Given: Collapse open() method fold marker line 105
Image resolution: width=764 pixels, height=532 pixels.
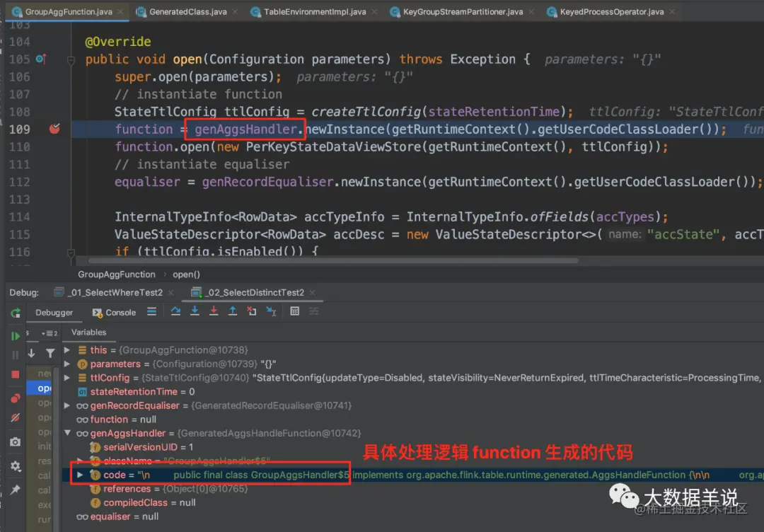Looking at the screenshot, I should coord(71,60).
